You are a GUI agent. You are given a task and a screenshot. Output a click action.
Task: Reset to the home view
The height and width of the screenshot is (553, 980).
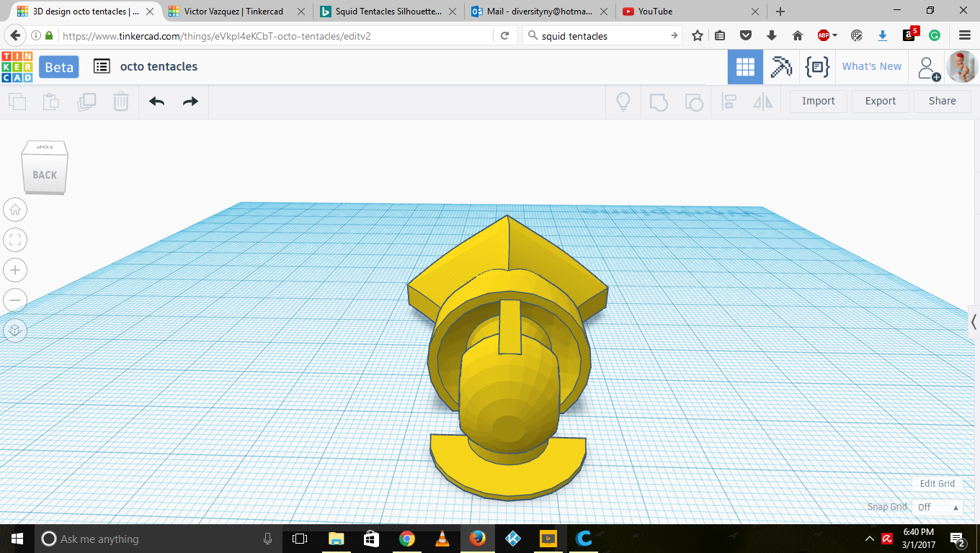click(x=15, y=210)
